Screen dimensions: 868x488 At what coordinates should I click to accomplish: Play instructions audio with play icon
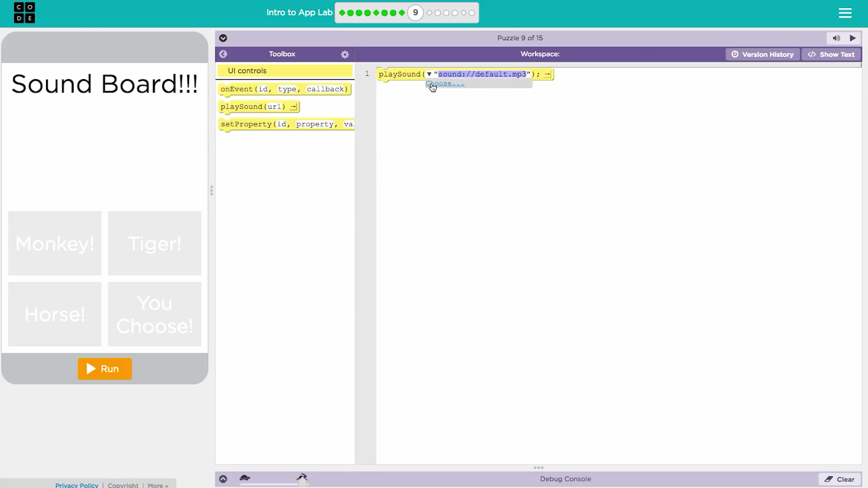[853, 38]
